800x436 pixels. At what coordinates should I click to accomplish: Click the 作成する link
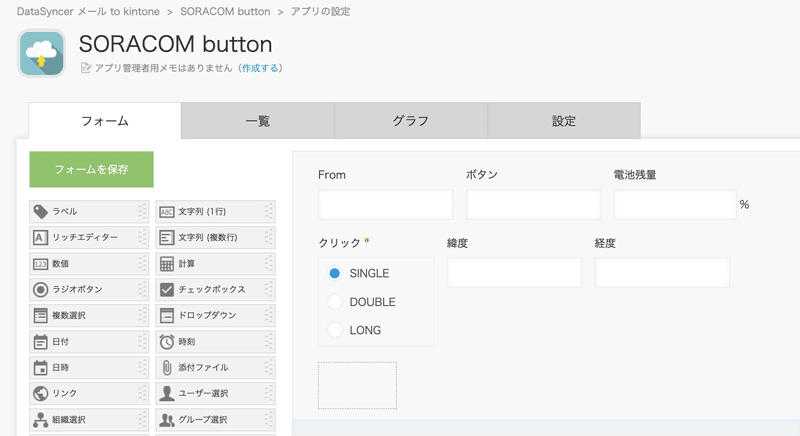point(260,68)
